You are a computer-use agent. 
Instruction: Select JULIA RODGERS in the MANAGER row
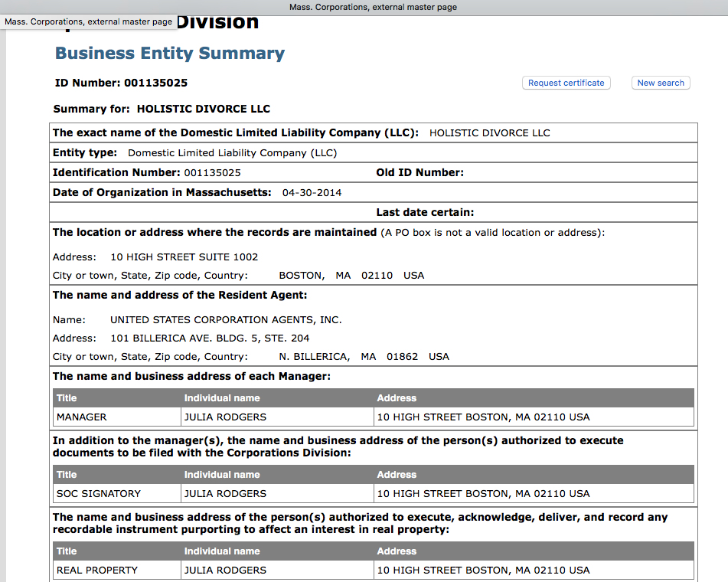tap(225, 417)
